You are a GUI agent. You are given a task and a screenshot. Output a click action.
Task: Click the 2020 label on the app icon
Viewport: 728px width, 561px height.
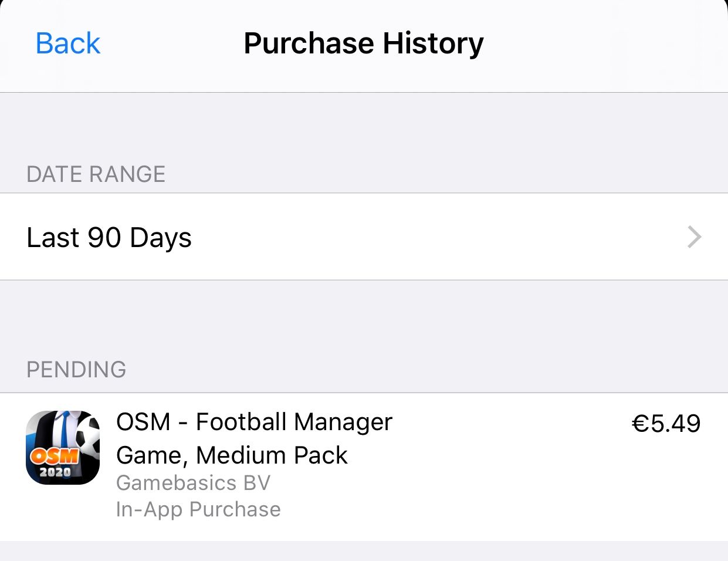55,472
